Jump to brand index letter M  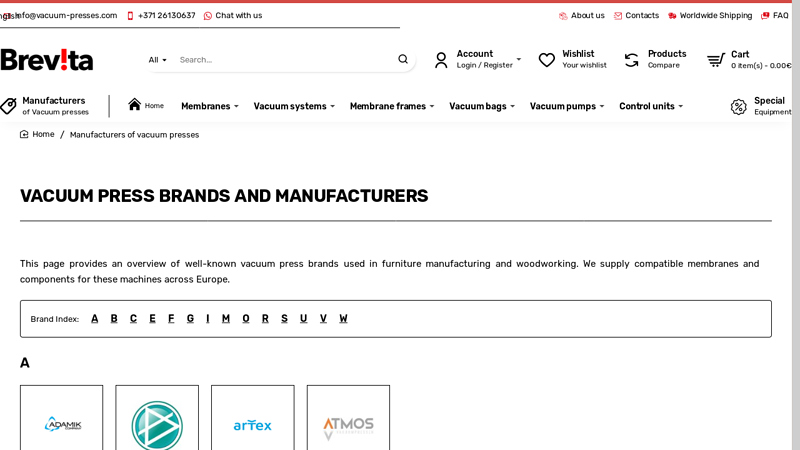tap(226, 318)
